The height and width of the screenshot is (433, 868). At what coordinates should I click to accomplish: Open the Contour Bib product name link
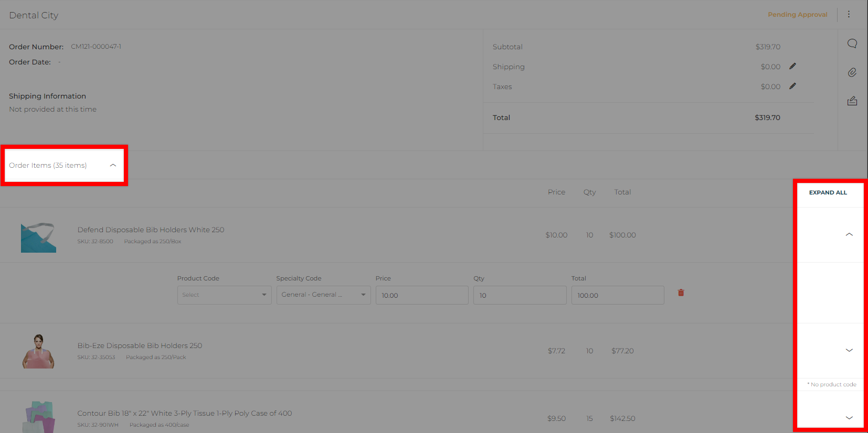184,413
